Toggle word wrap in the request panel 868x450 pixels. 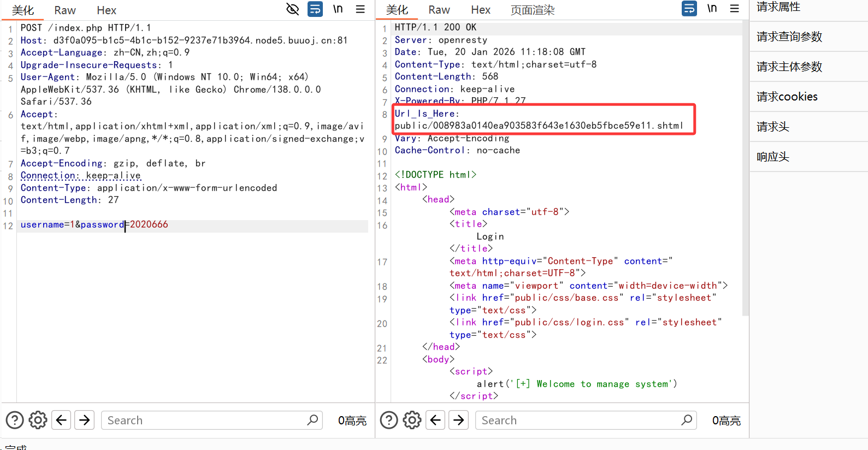315,9
